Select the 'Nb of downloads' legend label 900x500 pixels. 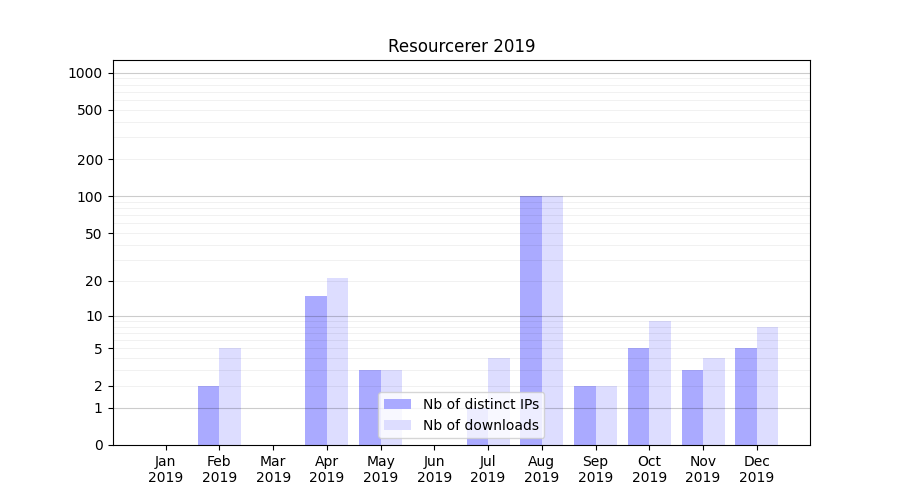[480, 425]
